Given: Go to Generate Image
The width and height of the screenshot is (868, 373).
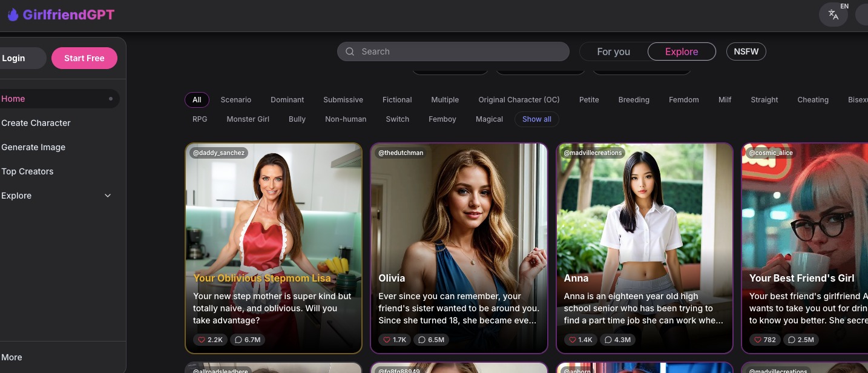Looking at the screenshot, I should [x=33, y=147].
